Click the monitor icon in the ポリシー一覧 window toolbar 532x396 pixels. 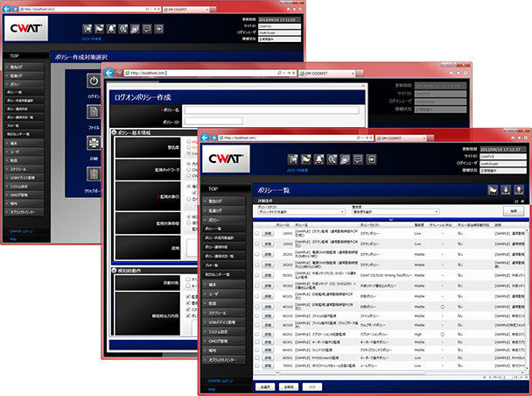tap(293, 159)
